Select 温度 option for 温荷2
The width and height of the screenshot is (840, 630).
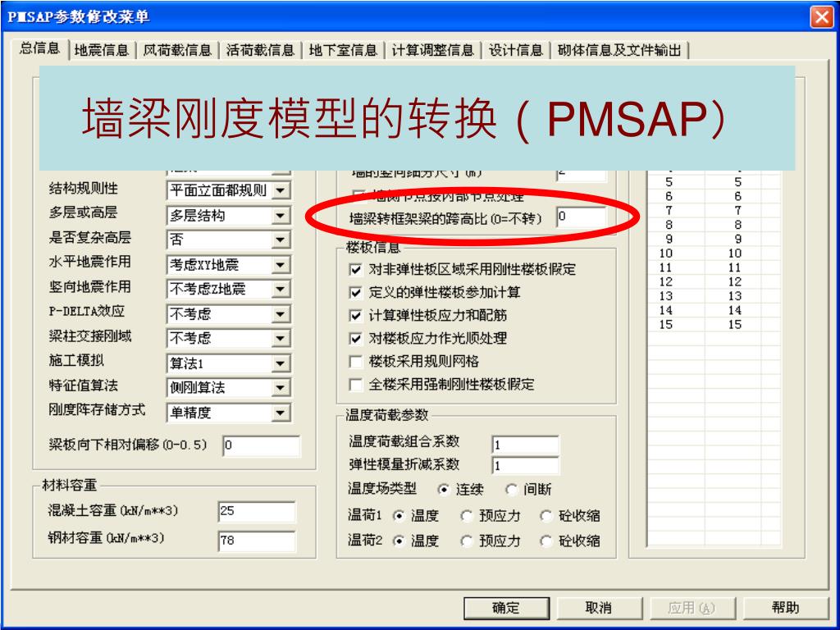click(399, 541)
